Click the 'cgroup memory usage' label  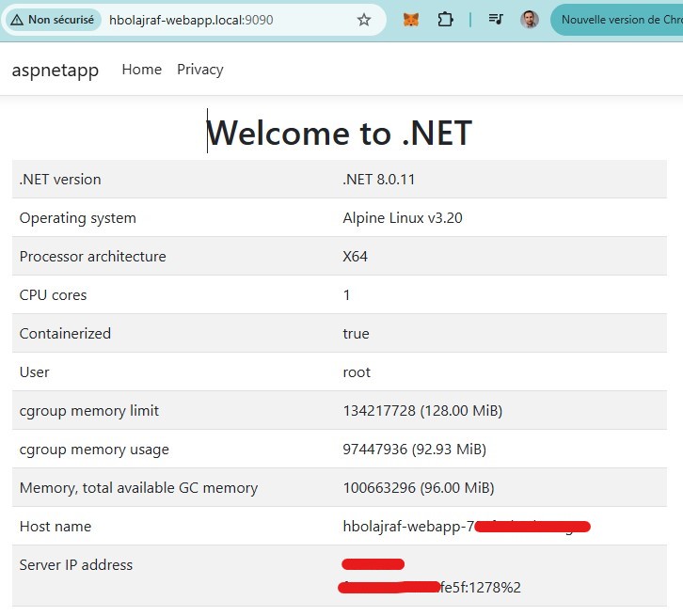tap(94, 450)
